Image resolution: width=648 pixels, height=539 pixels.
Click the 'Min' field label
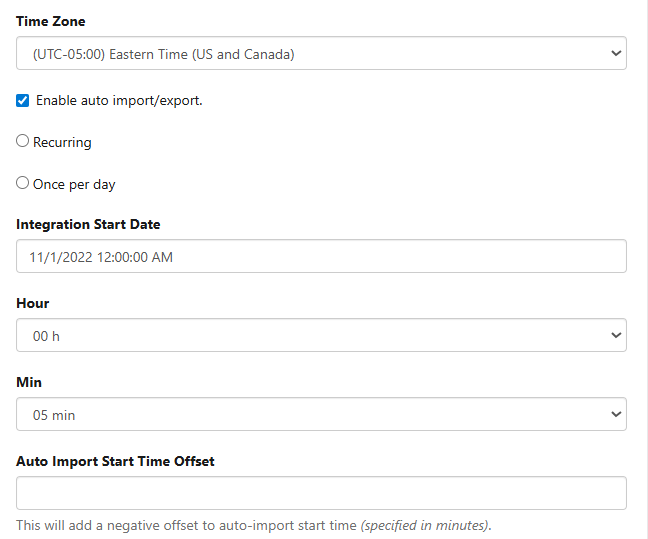(29, 382)
